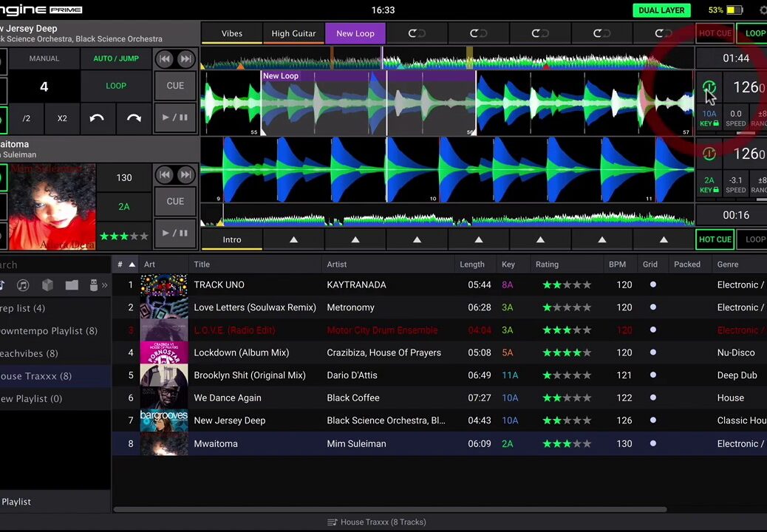Select the first empty loop slot after New Loop
767x532 pixels.
pyautogui.click(x=417, y=33)
